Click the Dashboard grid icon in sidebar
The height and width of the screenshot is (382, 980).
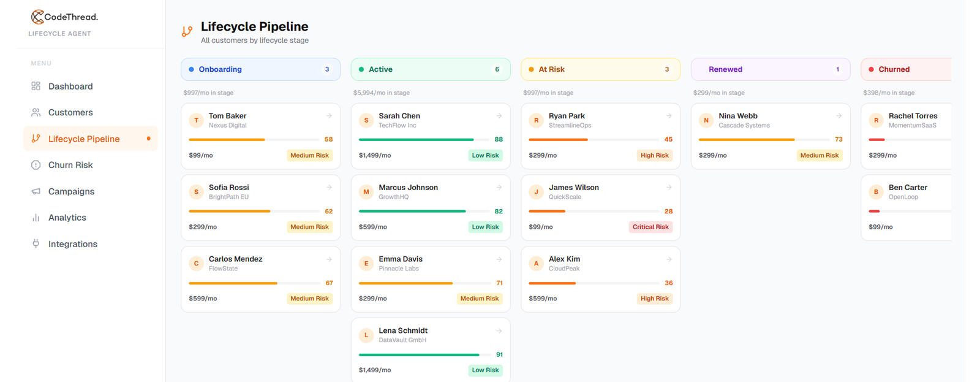tap(36, 86)
